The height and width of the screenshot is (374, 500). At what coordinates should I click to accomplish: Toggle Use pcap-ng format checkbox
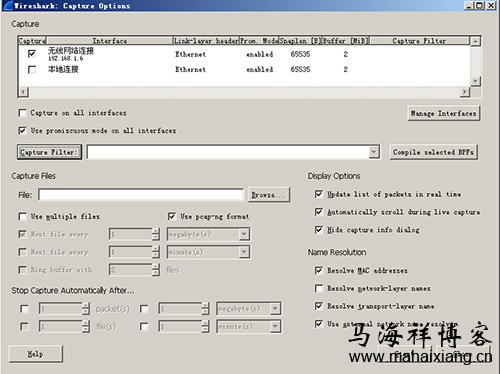coord(172,217)
